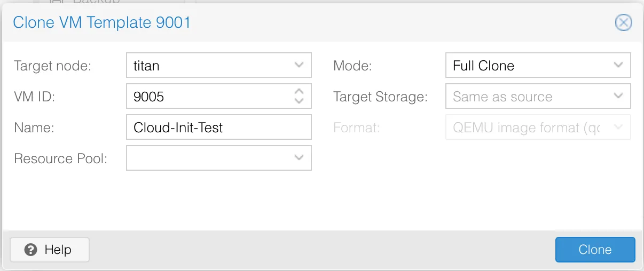This screenshot has height=271, width=644.
Task: Click the Target node field showing titan
Action: (219, 65)
